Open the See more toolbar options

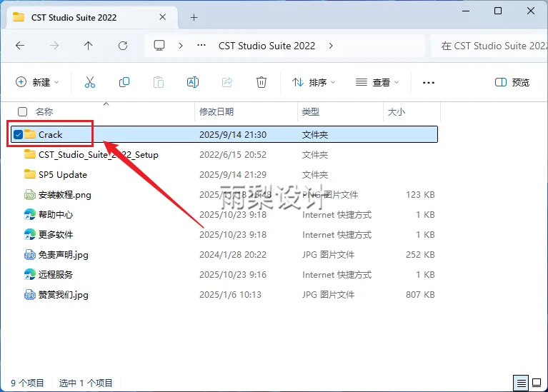coord(429,83)
